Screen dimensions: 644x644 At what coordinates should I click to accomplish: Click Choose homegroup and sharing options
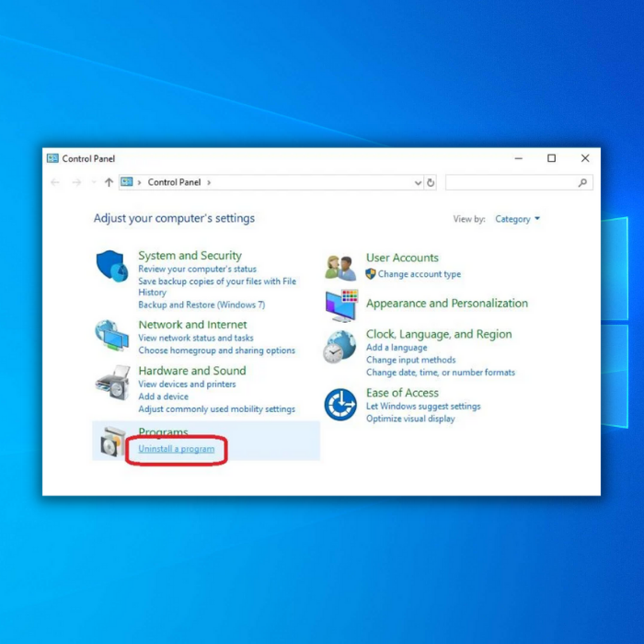coord(216,351)
